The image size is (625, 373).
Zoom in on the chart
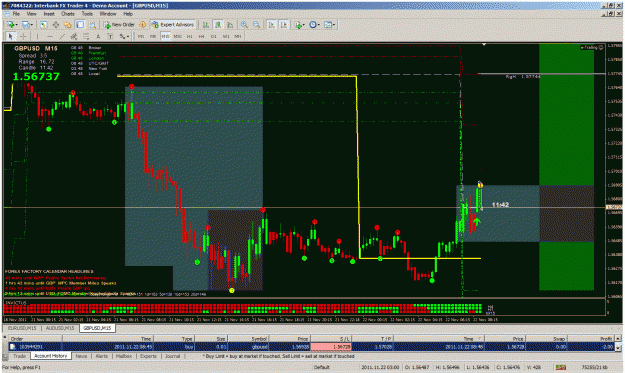[x=244, y=25]
